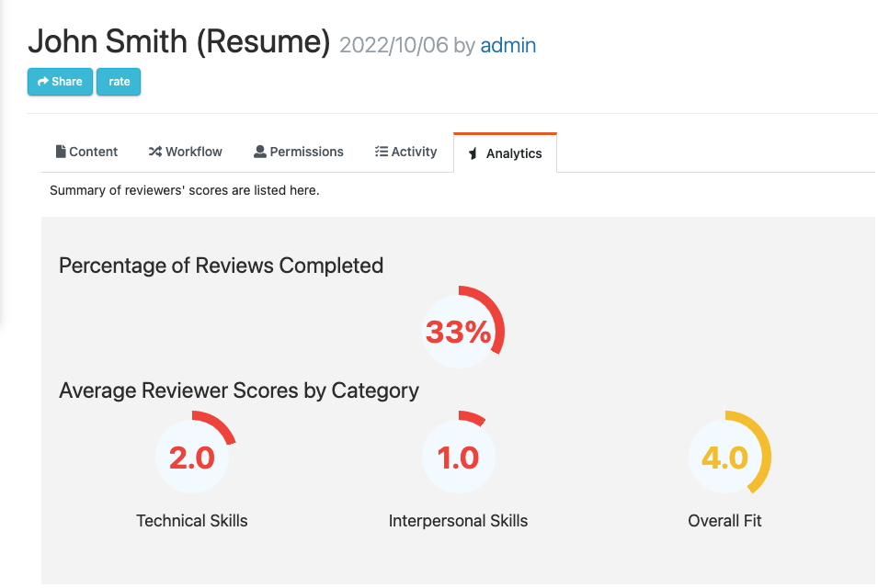Screen dimensions: 878x588
Task: Select the Analytics tab
Action: (x=505, y=153)
